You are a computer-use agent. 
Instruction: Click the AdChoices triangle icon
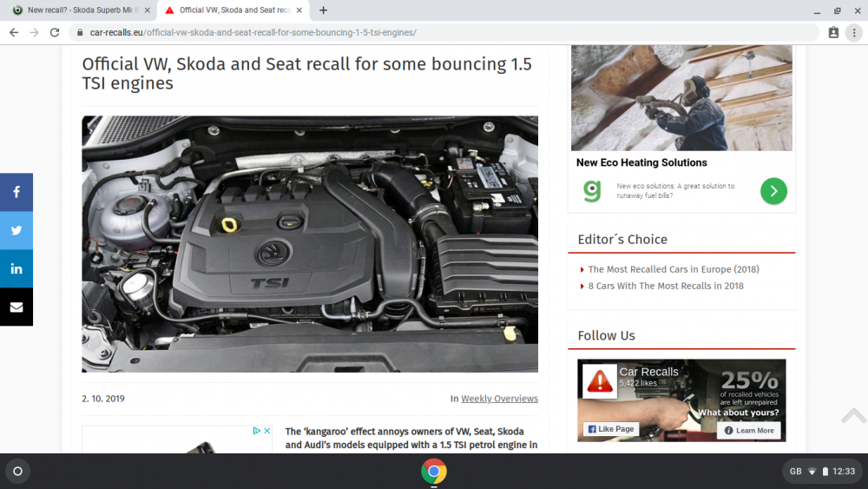256,431
